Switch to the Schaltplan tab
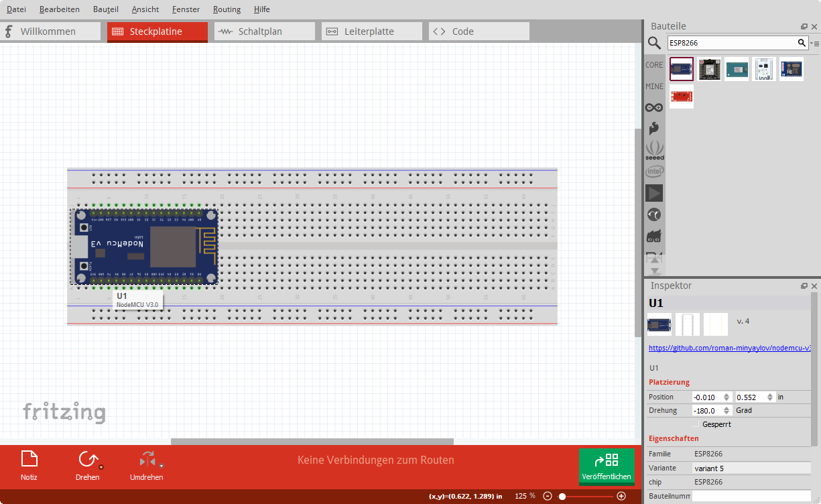Viewport: 821px width, 504px height. pos(264,31)
